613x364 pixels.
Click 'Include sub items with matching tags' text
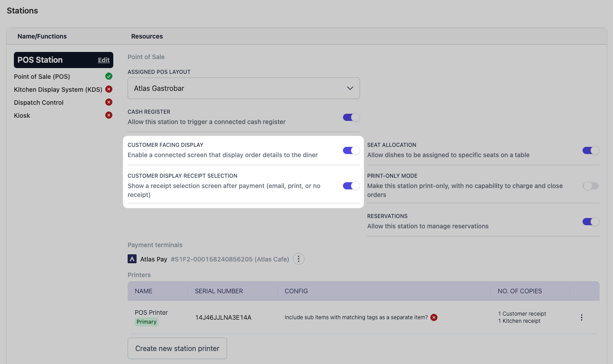click(356, 317)
